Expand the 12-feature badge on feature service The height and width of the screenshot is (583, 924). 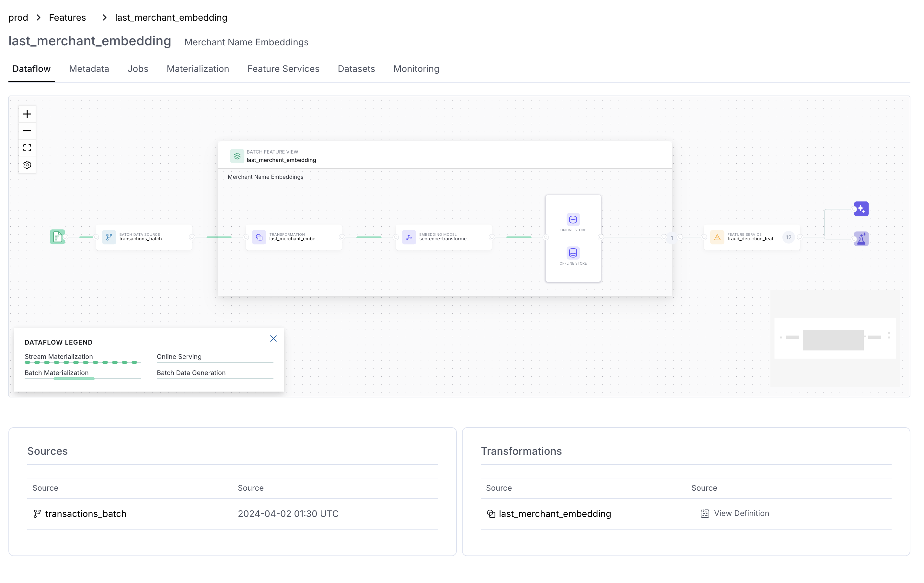pos(789,237)
